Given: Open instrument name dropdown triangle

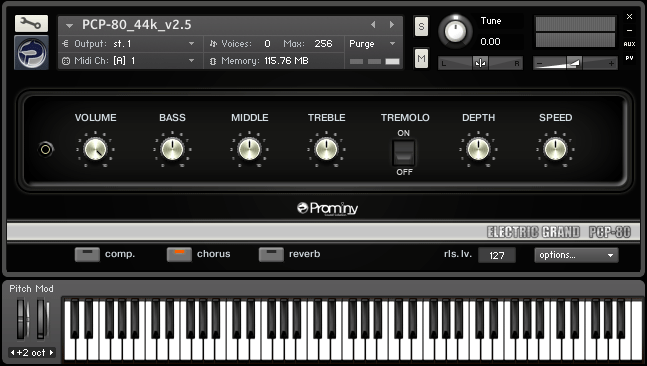Looking at the screenshot, I should (69, 26).
